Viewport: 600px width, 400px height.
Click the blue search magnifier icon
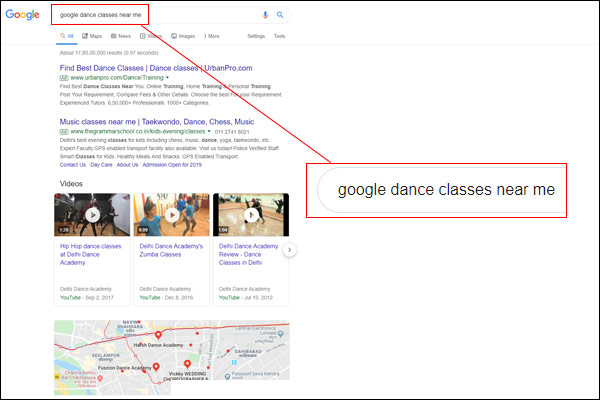280,15
